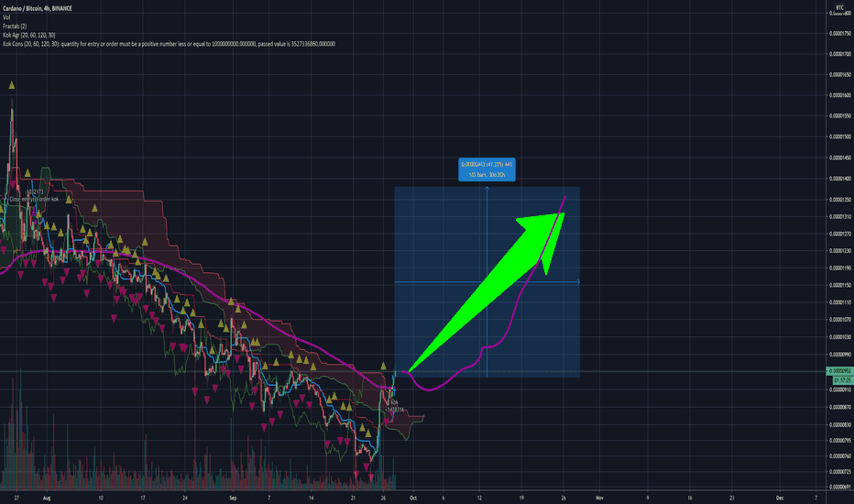Click the 0.00001500 price axis label
The image size is (854, 504).
840,137
